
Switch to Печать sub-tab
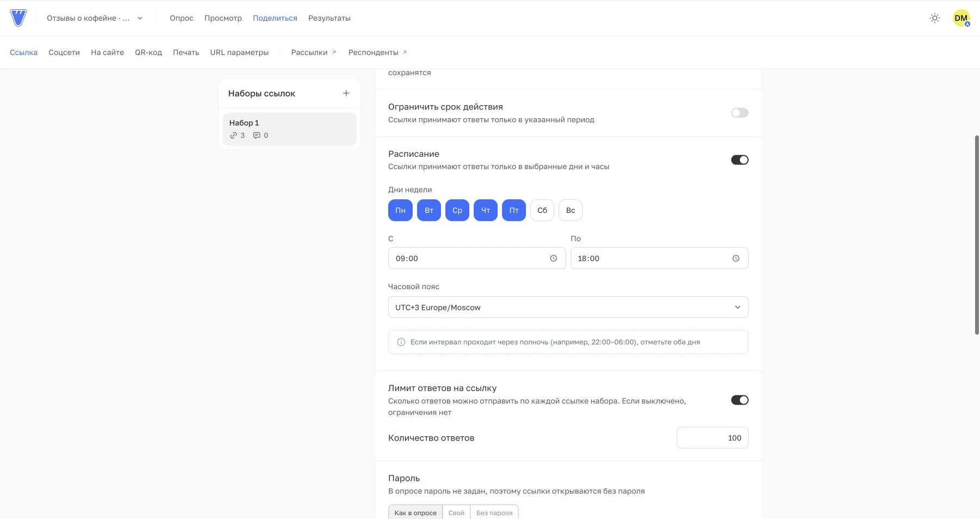click(186, 52)
